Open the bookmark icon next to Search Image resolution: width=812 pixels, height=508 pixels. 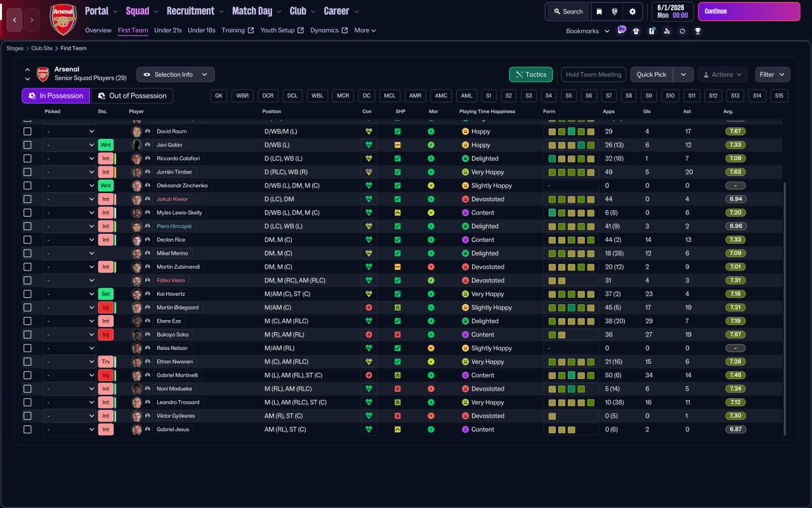599,11
